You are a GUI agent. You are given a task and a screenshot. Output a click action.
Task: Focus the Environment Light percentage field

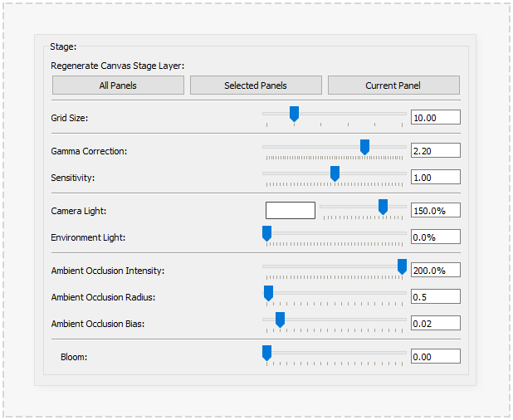pos(435,237)
